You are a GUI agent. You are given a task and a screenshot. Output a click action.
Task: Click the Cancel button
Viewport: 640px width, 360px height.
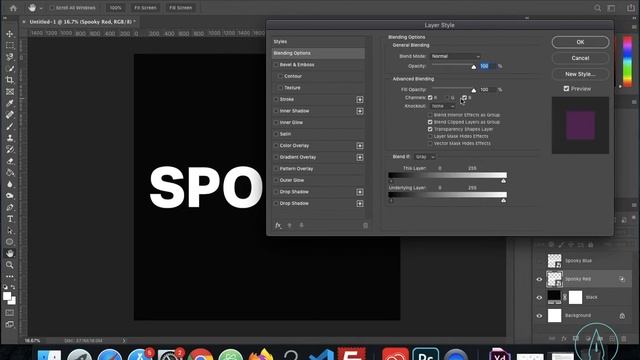pos(580,58)
